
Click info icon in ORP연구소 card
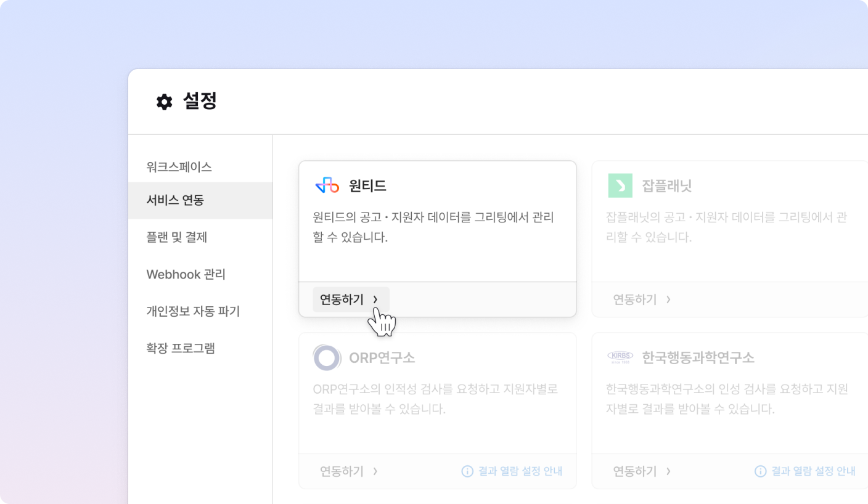tap(467, 471)
